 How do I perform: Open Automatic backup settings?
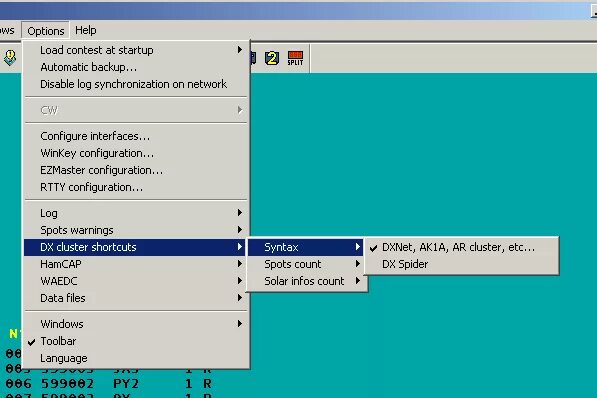136,67
